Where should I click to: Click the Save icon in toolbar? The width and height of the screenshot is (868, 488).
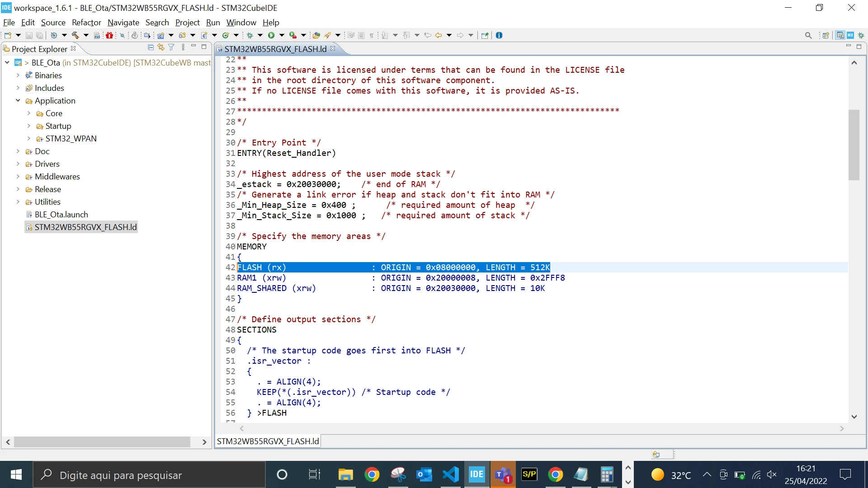(x=29, y=35)
